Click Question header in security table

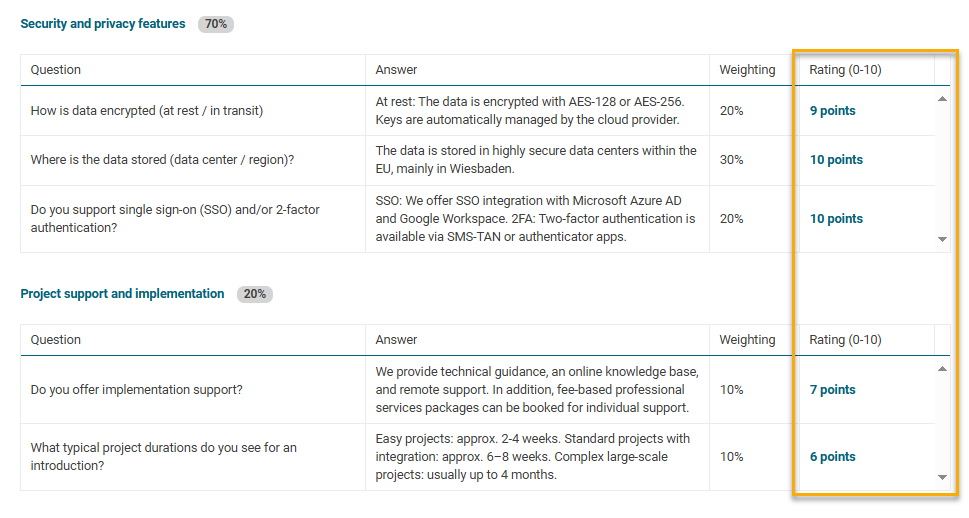(56, 70)
